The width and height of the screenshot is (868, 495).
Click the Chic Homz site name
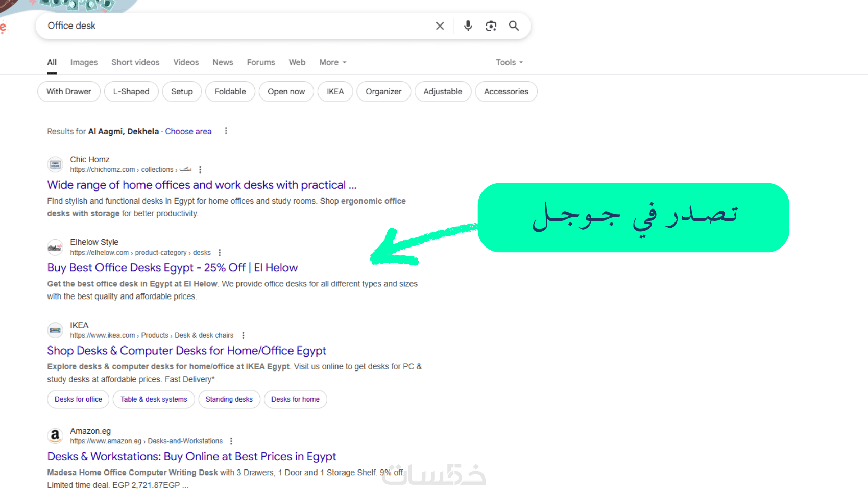pos(90,160)
